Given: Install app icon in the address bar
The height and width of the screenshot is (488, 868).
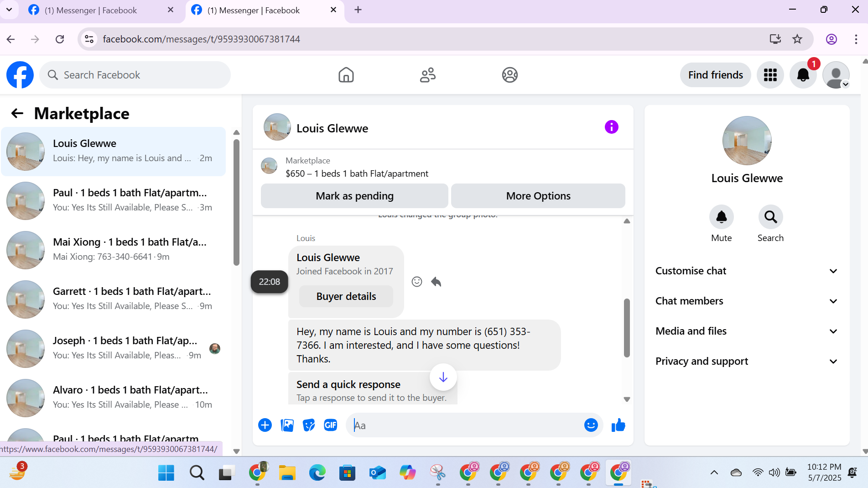Looking at the screenshot, I should tap(775, 39).
